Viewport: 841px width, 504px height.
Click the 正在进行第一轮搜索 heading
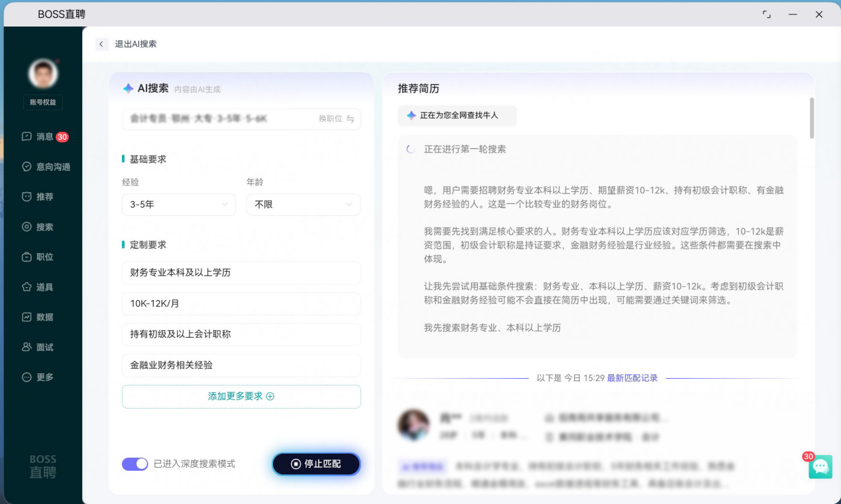465,149
